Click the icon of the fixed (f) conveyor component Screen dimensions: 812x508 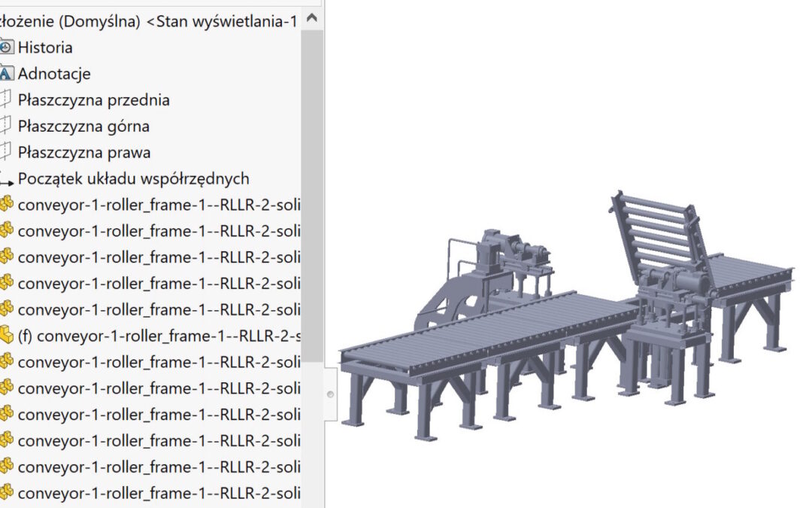[x=7, y=335]
